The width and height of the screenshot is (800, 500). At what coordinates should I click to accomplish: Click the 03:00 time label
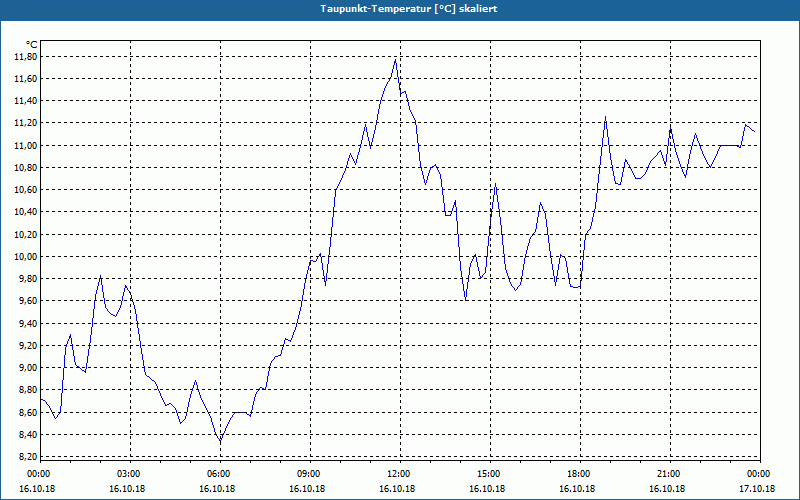coord(130,474)
